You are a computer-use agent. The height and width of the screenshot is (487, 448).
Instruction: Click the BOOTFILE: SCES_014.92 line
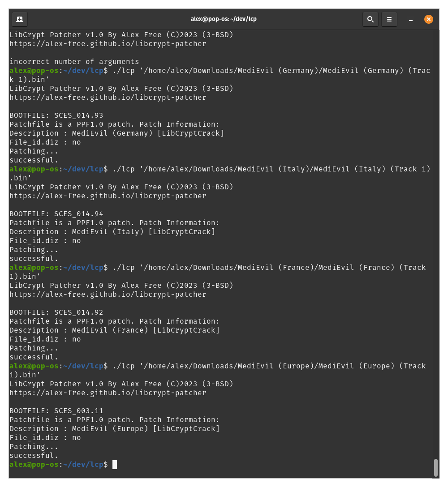tap(56, 312)
